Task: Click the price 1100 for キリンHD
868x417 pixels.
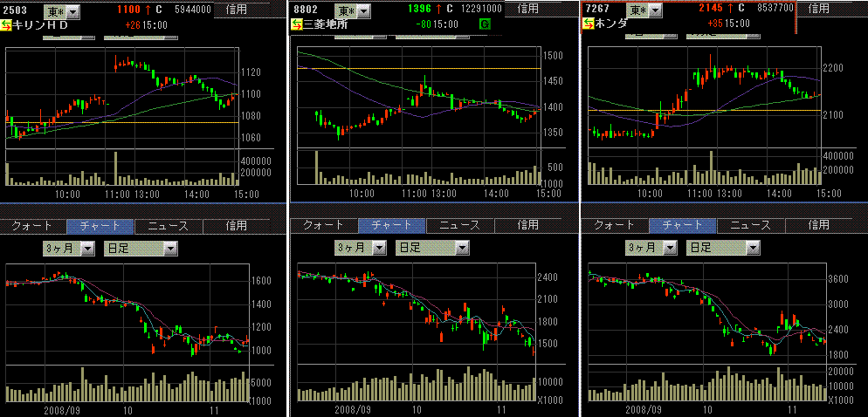Action: (128, 10)
